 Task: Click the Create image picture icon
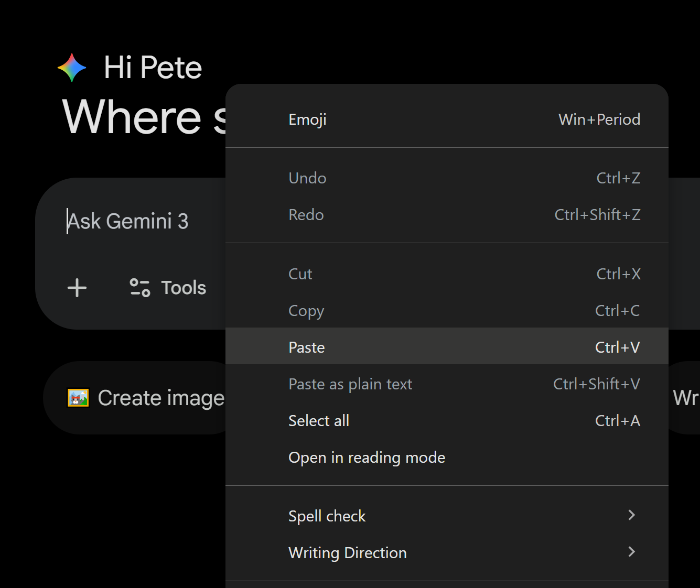[x=78, y=398]
